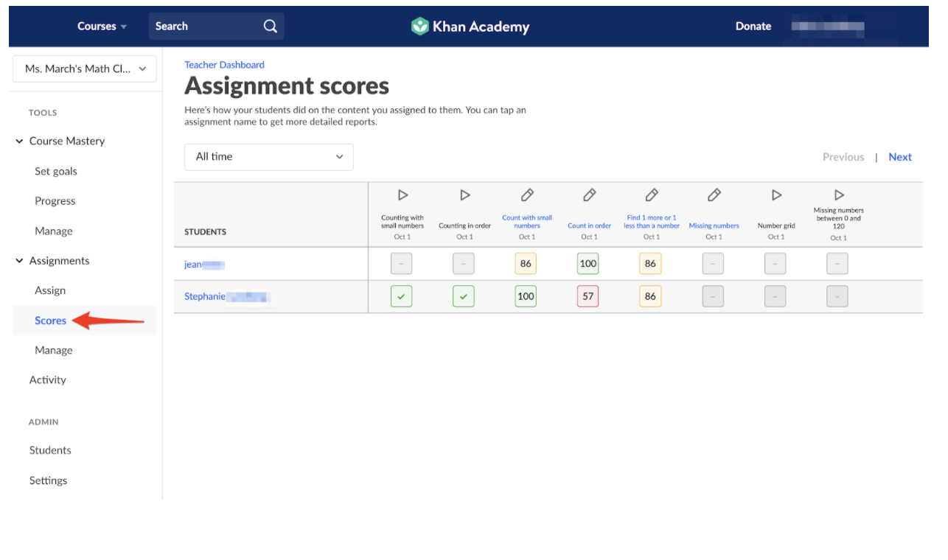The width and height of the screenshot is (948, 560).
Task: Open Assign in the sidebar
Action: (x=50, y=291)
